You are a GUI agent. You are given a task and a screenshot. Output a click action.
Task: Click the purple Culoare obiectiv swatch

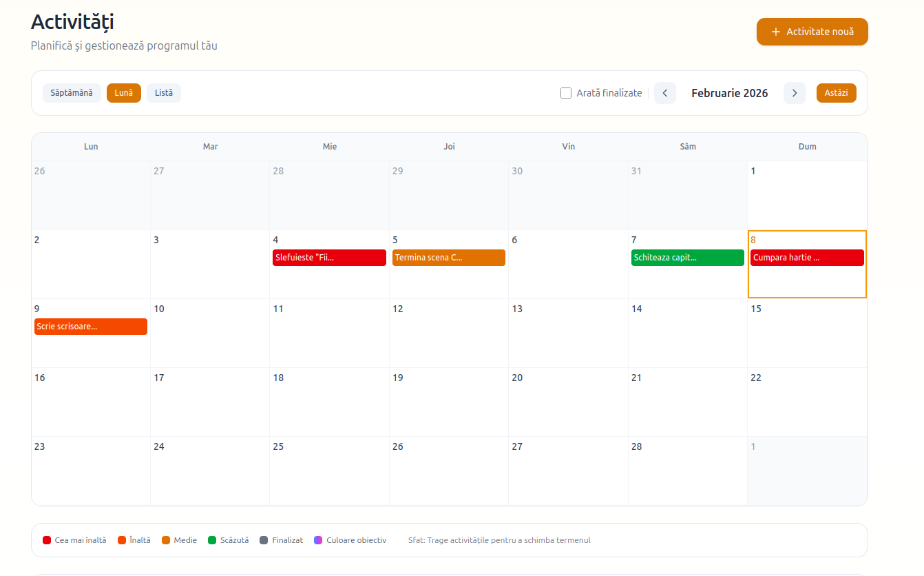[x=318, y=540]
